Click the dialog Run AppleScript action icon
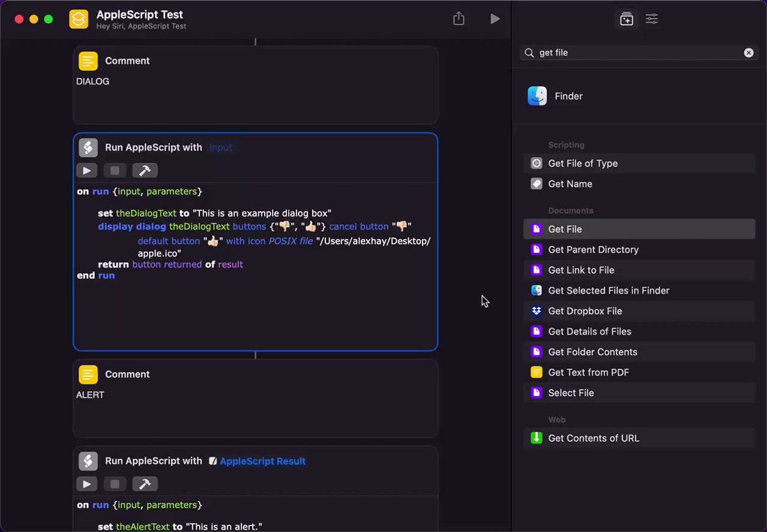 click(x=88, y=148)
